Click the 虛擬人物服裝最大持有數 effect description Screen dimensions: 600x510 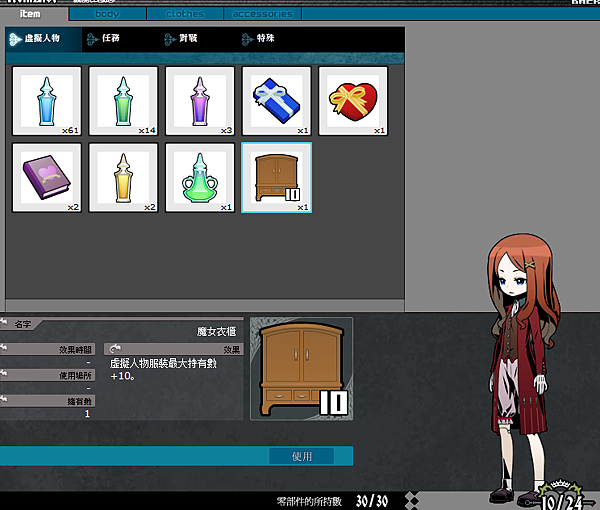(x=163, y=369)
